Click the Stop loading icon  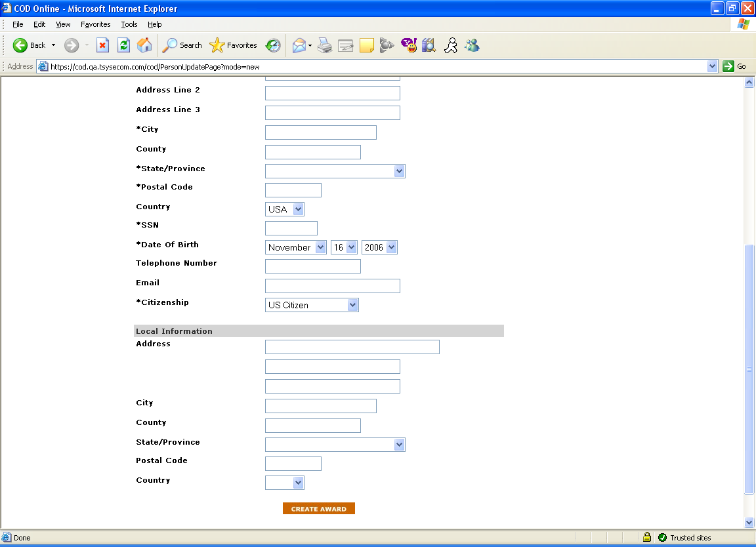click(x=102, y=45)
